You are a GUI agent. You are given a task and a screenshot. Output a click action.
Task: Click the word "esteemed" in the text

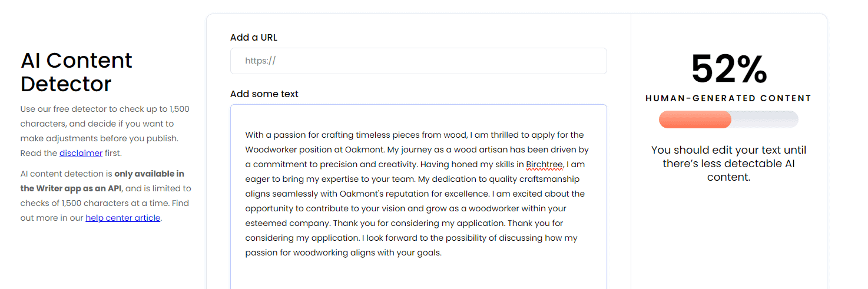[x=263, y=223]
